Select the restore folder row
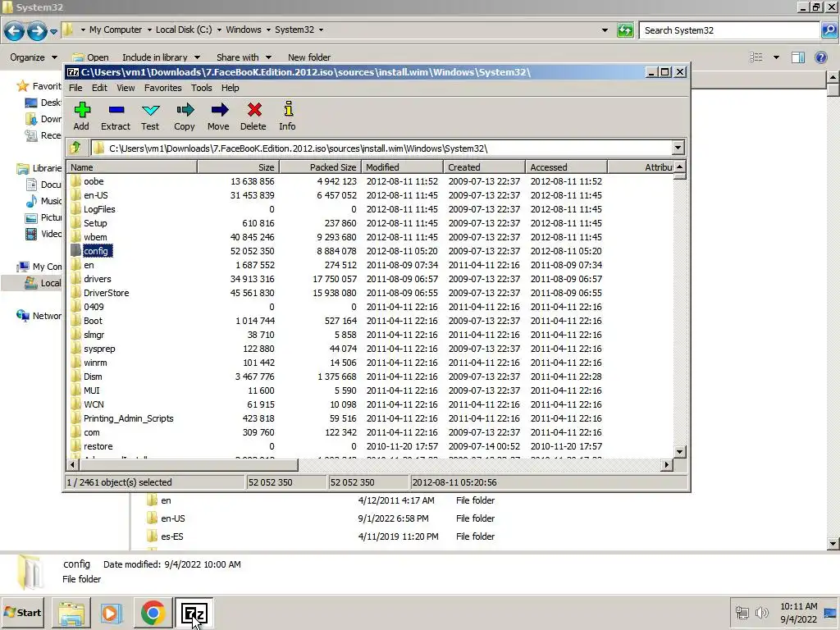The height and width of the screenshot is (630, 840). click(x=370, y=445)
